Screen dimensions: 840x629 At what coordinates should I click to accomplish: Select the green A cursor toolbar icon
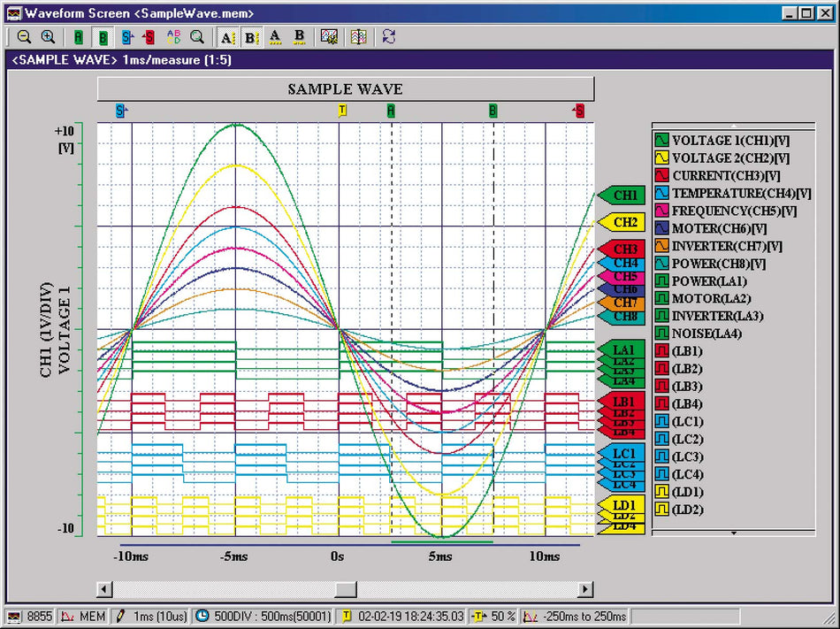tap(78, 37)
